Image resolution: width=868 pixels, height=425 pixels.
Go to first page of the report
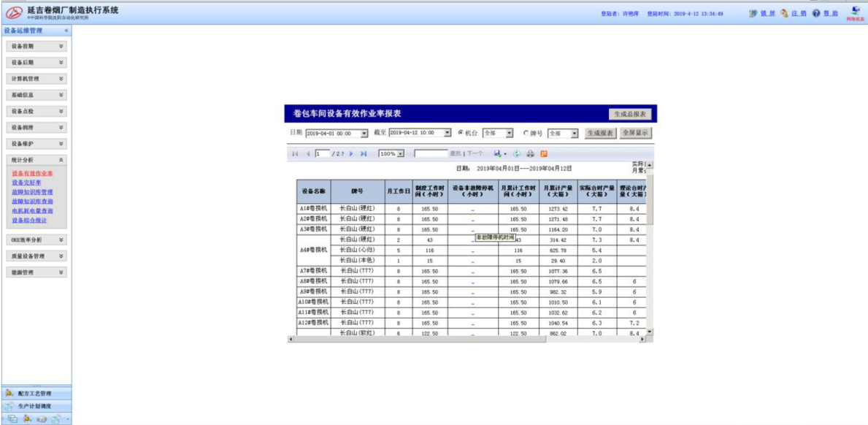(295, 154)
